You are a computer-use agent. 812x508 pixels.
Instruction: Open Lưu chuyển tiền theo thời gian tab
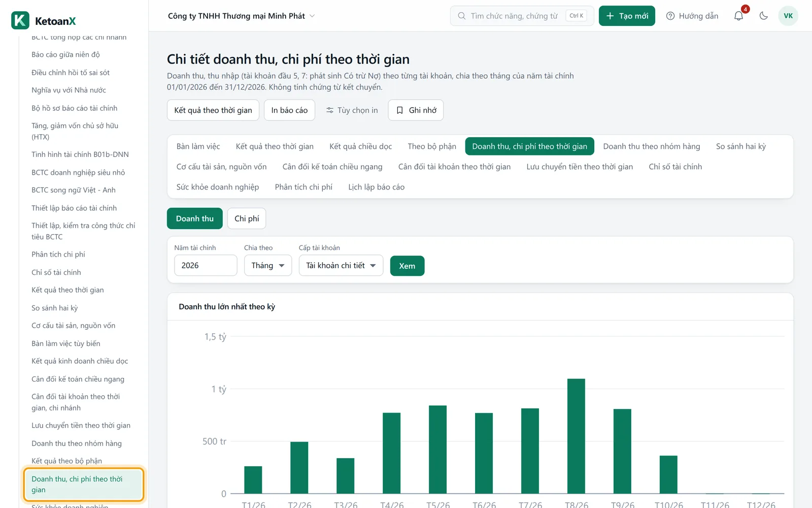click(580, 167)
